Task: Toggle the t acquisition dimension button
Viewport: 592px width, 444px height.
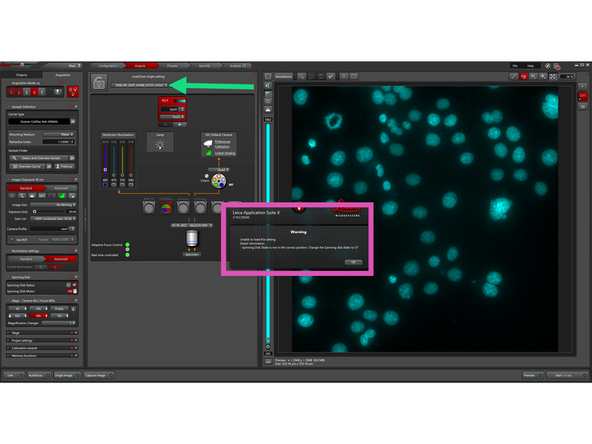Action: click(x=42, y=92)
